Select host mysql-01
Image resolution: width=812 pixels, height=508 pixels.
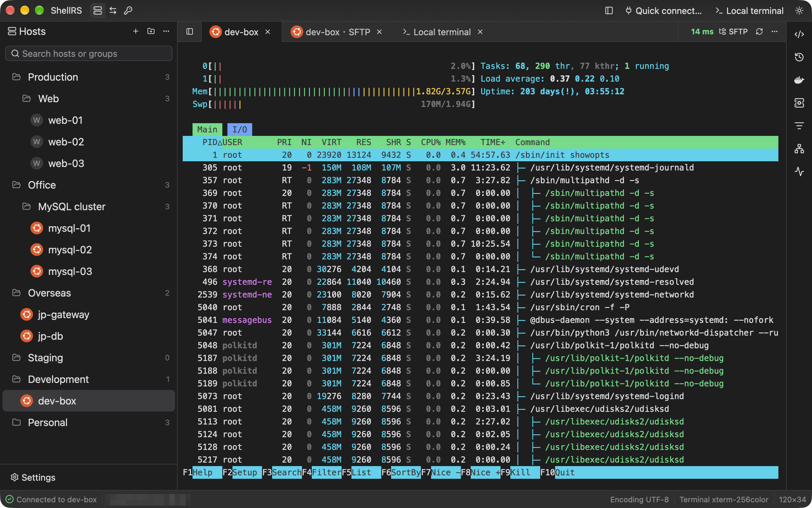click(x=89, y=228)
